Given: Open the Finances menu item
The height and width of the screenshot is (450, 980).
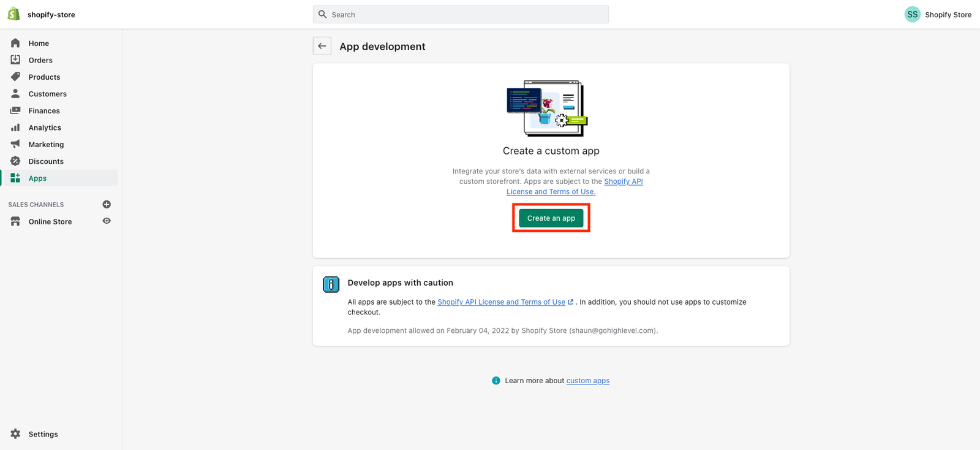Looking at the screenshot, I should (44, 111).
